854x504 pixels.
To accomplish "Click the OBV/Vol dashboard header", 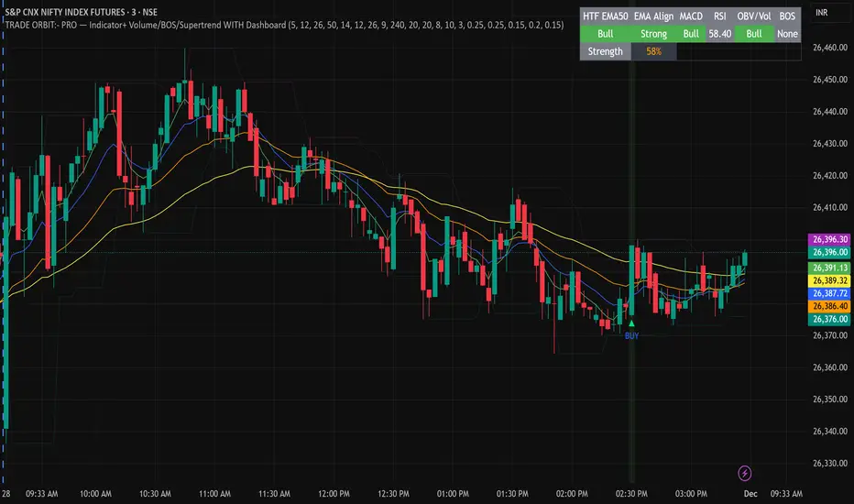I will click(754, 16).
